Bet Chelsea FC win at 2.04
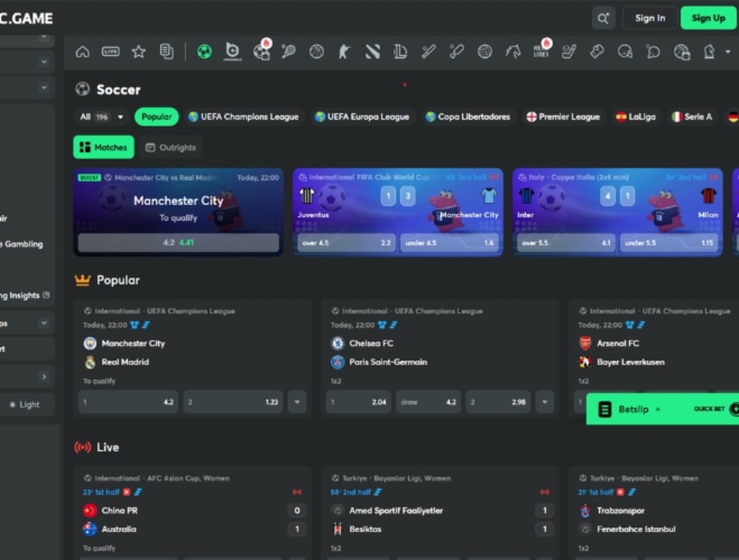This screenshot has width=739, height=560. (x=358, y=402)
